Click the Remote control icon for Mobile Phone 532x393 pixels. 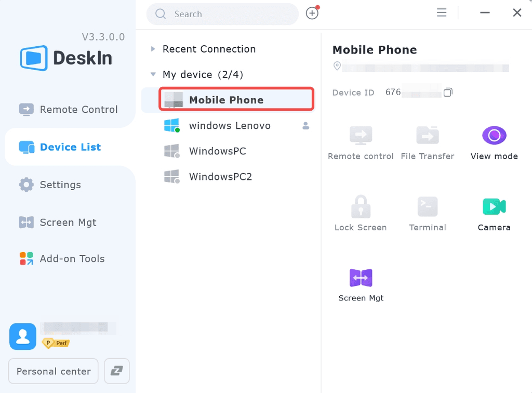[361, 134]
